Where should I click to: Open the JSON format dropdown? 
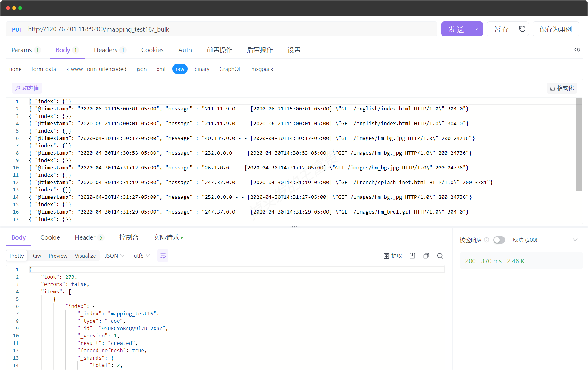[115, 256]
